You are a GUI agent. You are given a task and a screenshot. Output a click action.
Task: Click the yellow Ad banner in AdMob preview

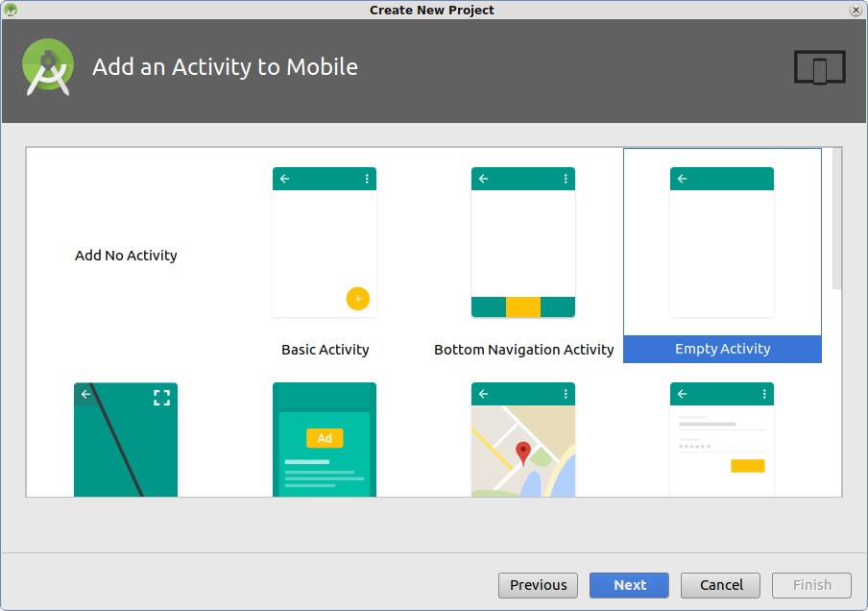pyautogui.click(x=325, y=438)
